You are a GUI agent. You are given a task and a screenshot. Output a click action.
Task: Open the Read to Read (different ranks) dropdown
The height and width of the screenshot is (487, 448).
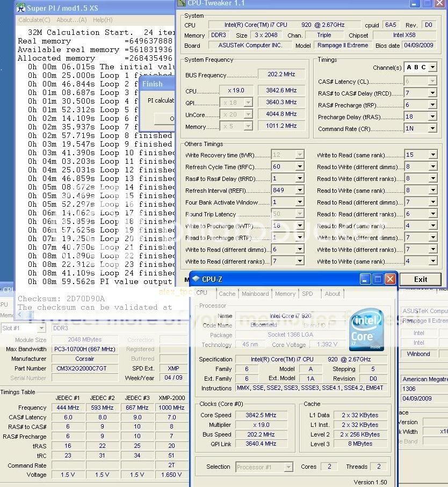point(433,214)
